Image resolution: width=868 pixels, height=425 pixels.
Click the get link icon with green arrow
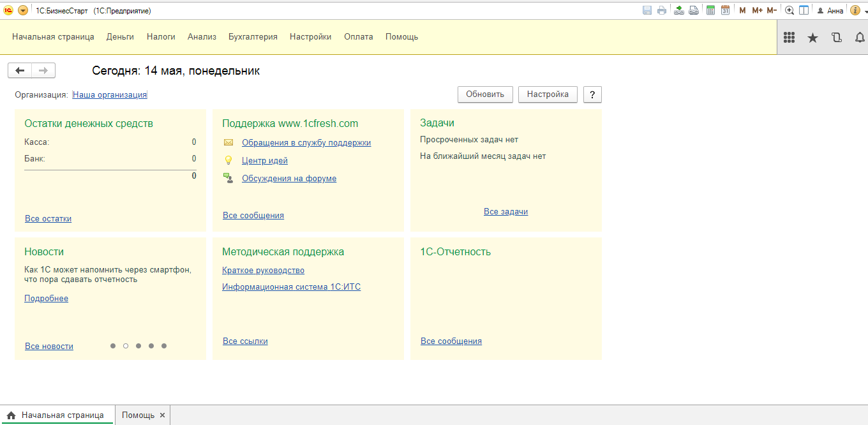[679, 10]
